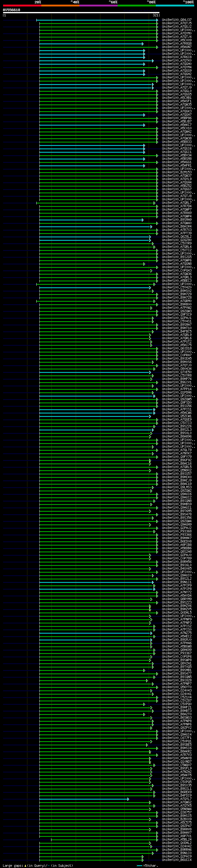Open hit UniRef100_A7R8Q8
This screenshot has height=868, width=197.
click(177, 43)
